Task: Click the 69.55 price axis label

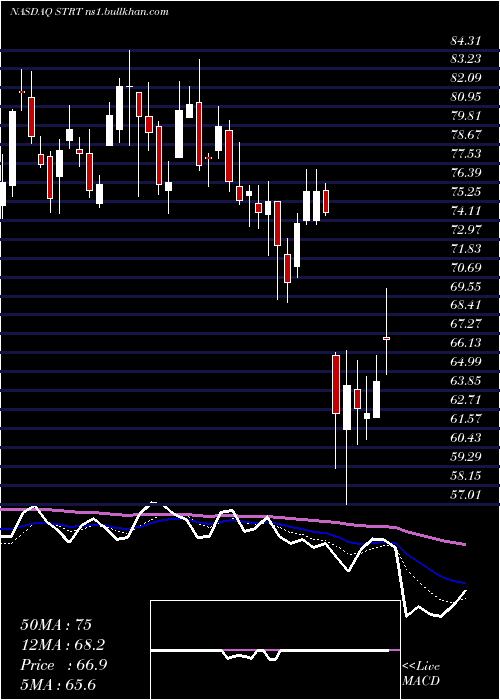Action: coord(466,287)
